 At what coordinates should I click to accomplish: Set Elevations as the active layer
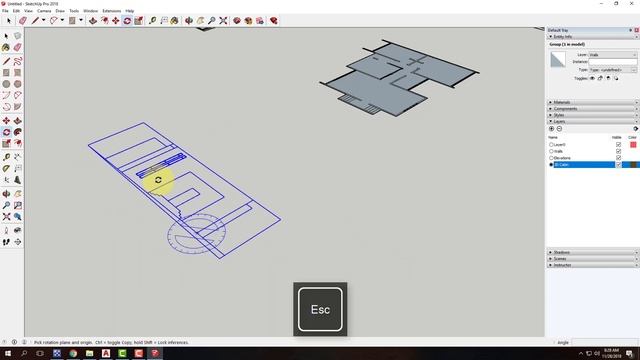551,158
